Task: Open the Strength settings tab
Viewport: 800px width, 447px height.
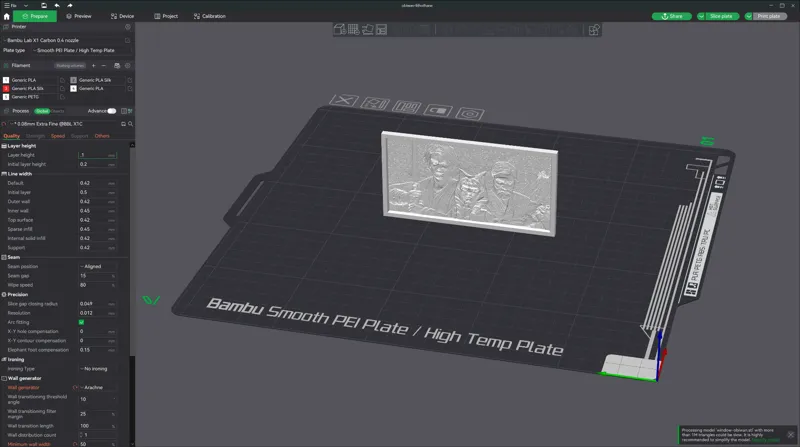Action: (35, 136)
